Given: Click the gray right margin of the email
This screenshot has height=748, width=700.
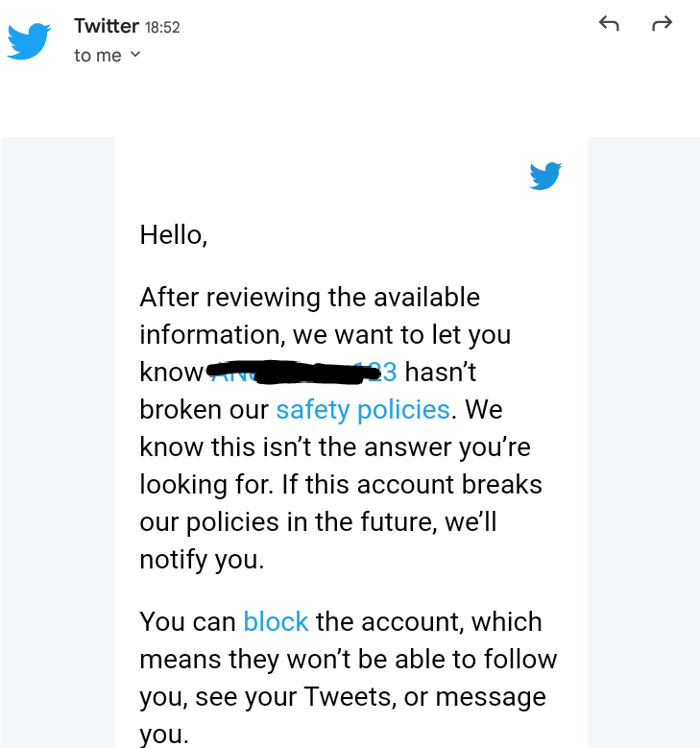Looking at the screenshot, I should pyautogui.click(x=643, y=443).
